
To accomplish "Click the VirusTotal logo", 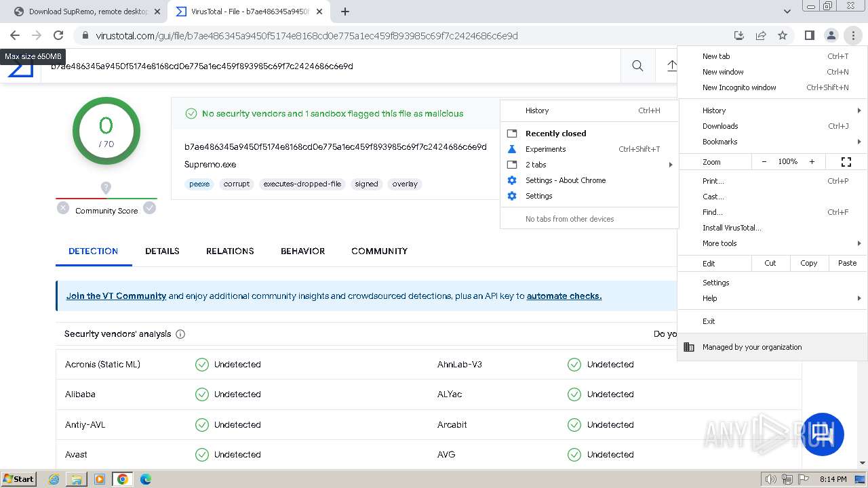I will pos(20,70).
